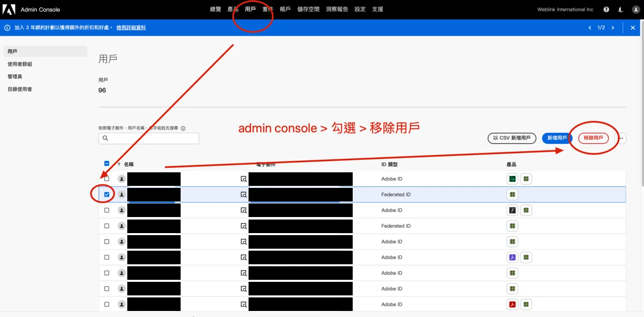
Task: Click the 移除用戶 button
Action: tap(593, 138)
